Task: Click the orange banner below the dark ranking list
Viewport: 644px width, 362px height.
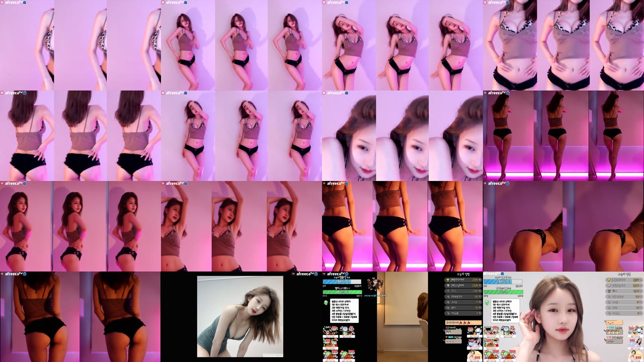Action: (463, 322)
